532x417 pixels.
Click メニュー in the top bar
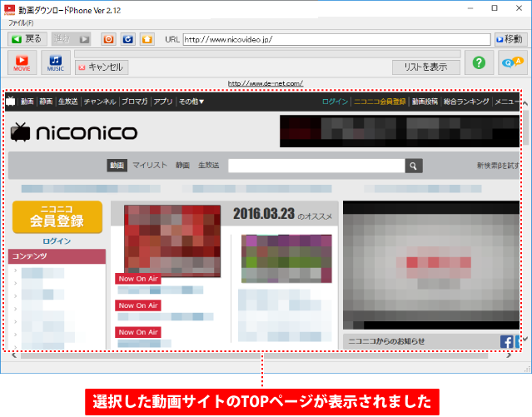[x=507, y=102]
